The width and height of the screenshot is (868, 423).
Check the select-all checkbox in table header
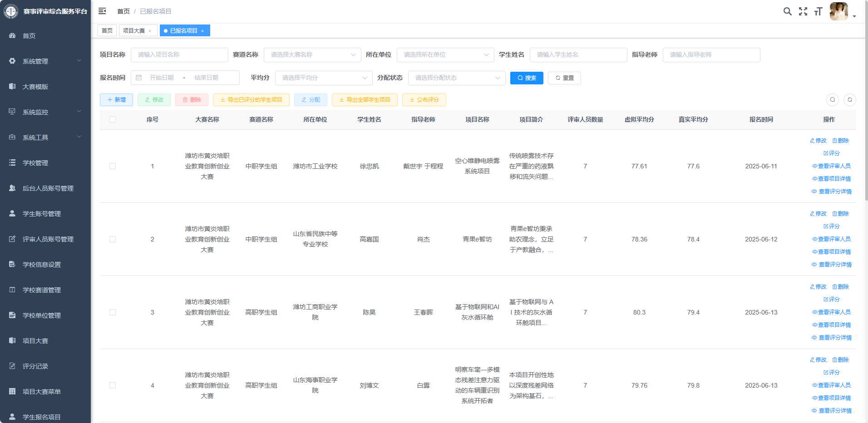point(113,119)
